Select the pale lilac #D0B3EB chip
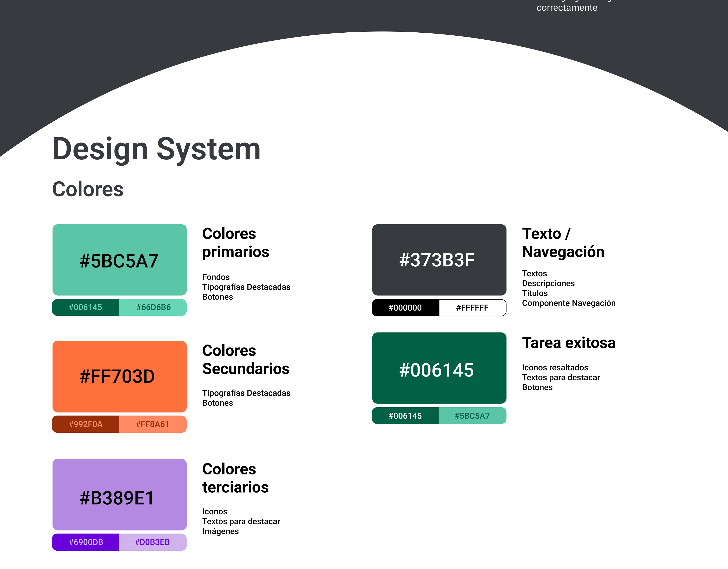Screen dimensions: 728x569 pyautogui.click(x=153, y=542)
